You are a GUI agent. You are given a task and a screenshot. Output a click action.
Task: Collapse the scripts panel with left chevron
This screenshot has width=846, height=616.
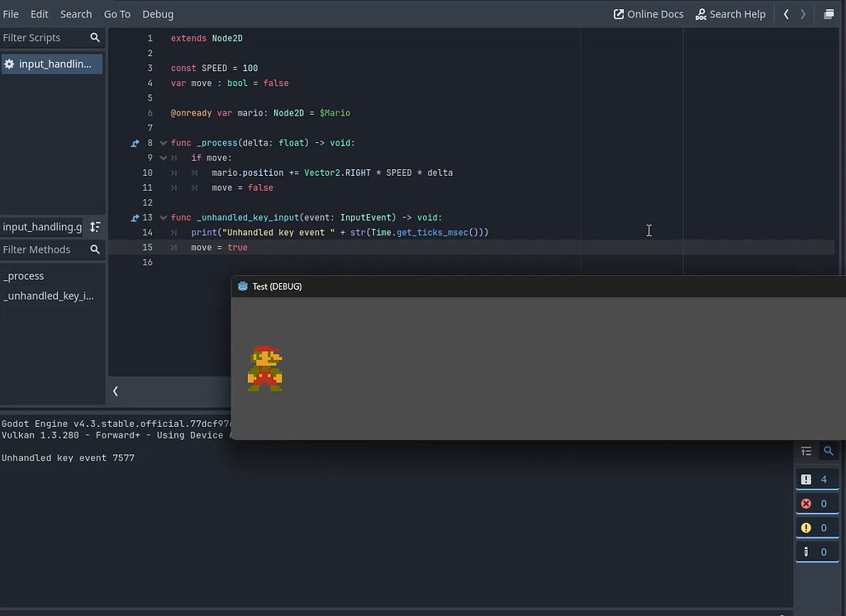coord(116,391)
